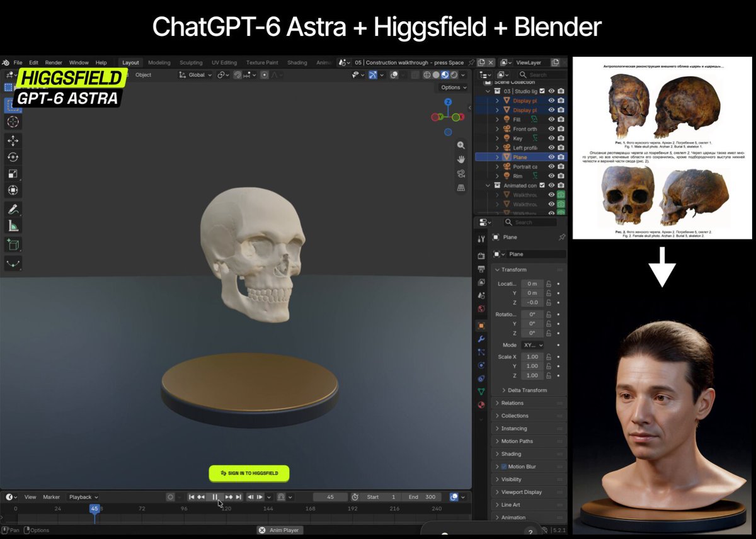Screen dimensions: 756x539
Task: Activate the Select Box tool
Action: click(x=13, y=105)
